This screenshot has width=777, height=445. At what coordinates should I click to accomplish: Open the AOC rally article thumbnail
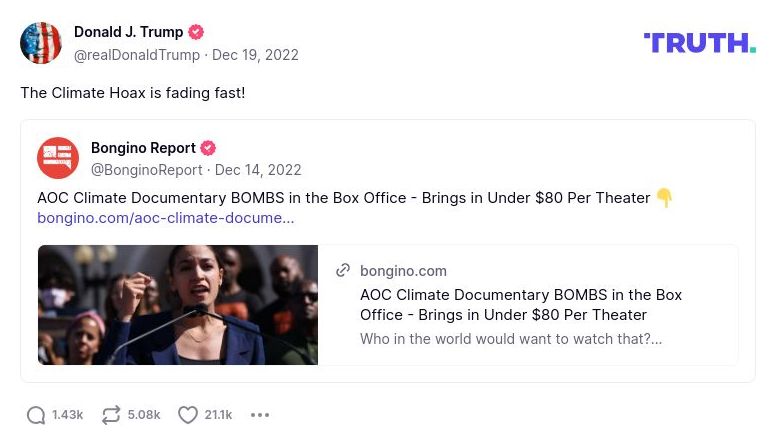coord(178,305)
